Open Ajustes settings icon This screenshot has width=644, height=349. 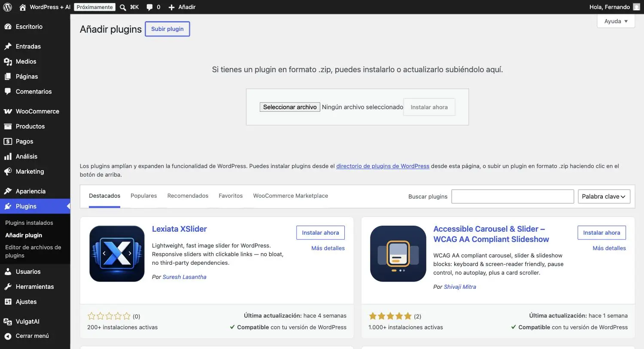pos(8,302)
